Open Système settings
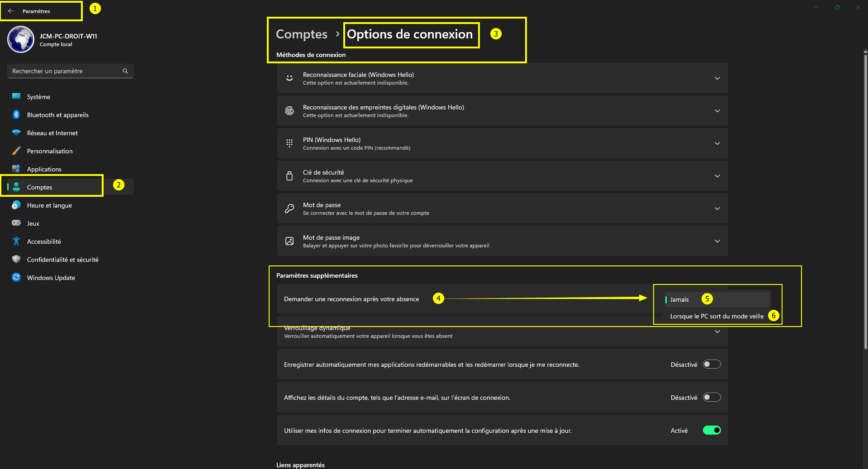This screenshot has height=469, width=868. tap(71, 97)
